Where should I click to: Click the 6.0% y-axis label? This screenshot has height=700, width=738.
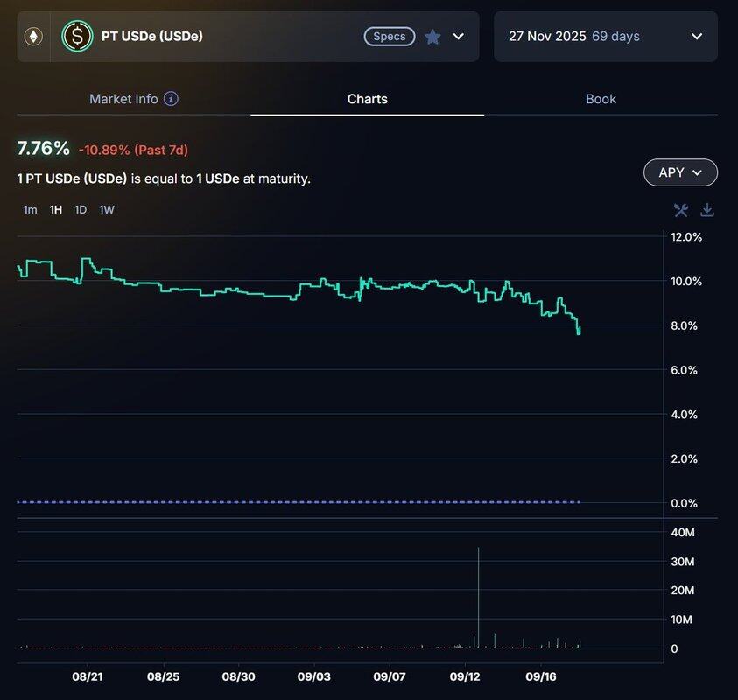tap(684, 370)
